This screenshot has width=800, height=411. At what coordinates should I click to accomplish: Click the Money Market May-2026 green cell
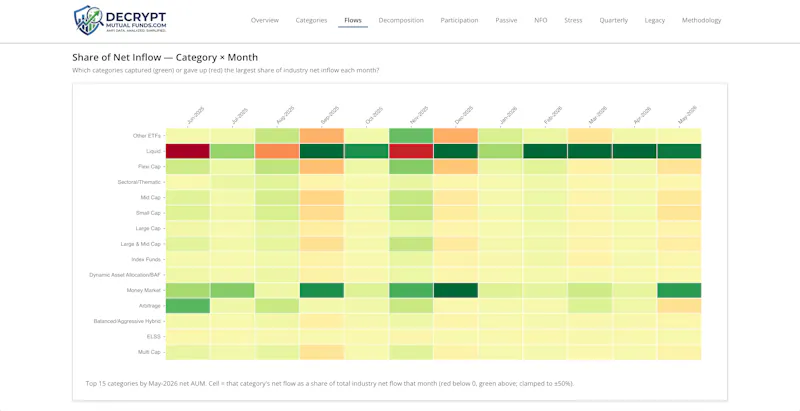tap(679, 290)
